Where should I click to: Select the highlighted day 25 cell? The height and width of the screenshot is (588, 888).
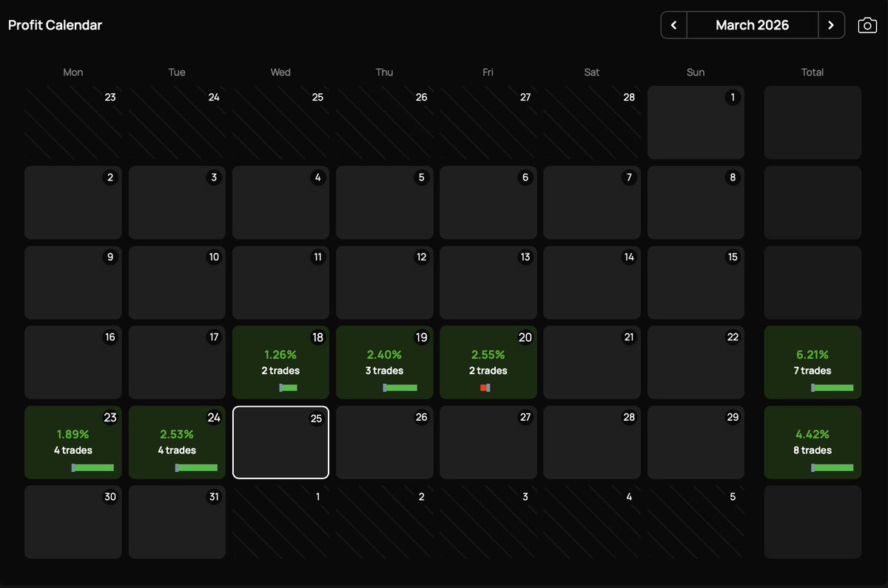280,442
